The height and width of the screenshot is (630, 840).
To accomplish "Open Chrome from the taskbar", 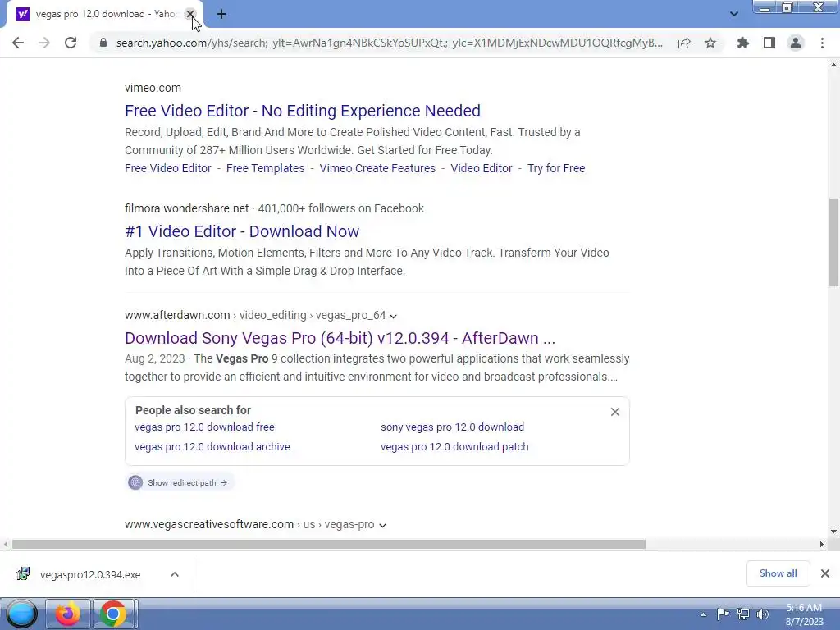I will [113, 614].
